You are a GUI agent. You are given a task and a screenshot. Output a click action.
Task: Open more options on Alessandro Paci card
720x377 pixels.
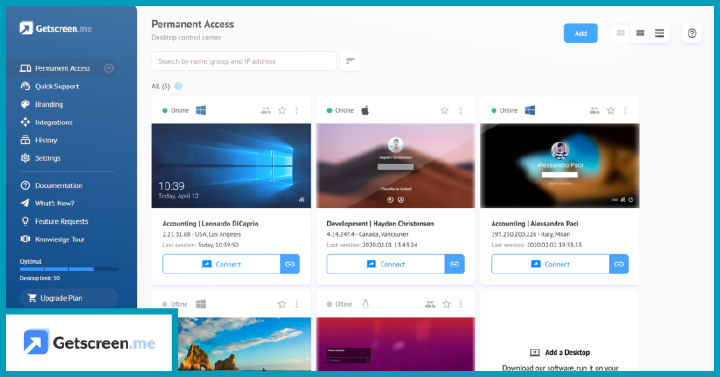coord(625,110)
